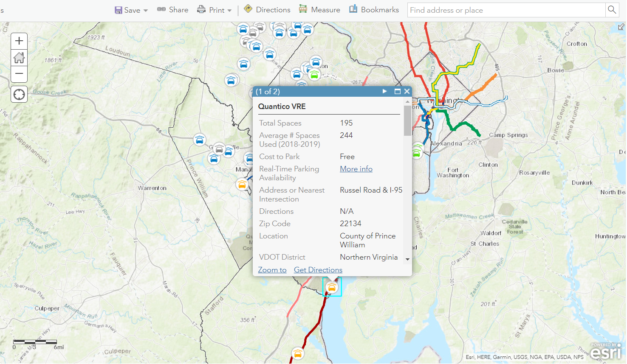
Task: Show the next popup feature with the arrow
Action: [384, 91]
